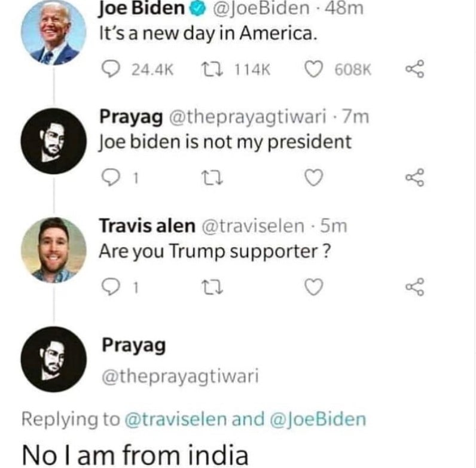The width and height of the screenshot is (476, 468).
Task: Open the "No I am from india" tweet text
Action: click(x=135, y=454)
